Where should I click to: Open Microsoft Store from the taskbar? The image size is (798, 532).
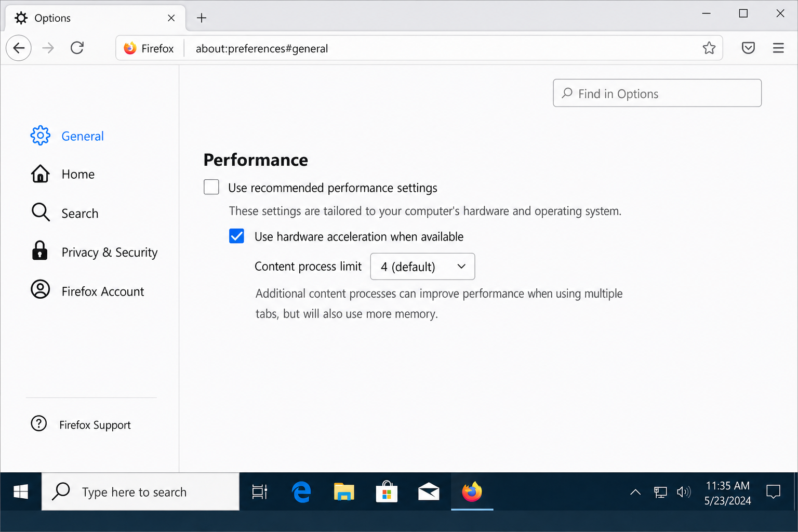(x=387, y=491)
